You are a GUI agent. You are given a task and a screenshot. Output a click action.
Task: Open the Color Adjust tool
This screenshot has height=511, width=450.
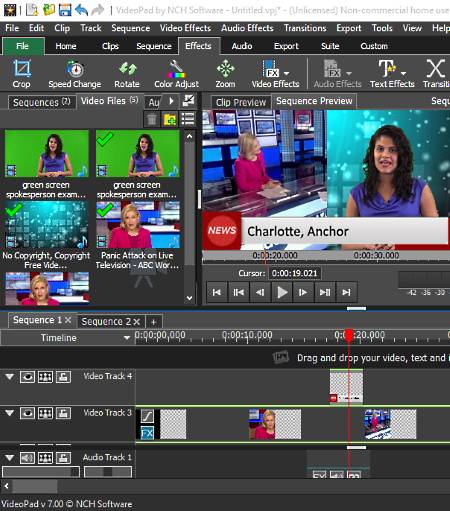176,73
